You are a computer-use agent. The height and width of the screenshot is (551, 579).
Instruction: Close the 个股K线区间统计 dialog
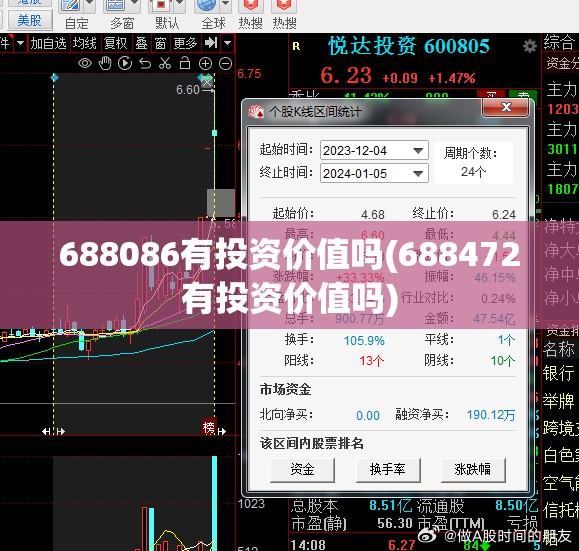click(506, 107)
